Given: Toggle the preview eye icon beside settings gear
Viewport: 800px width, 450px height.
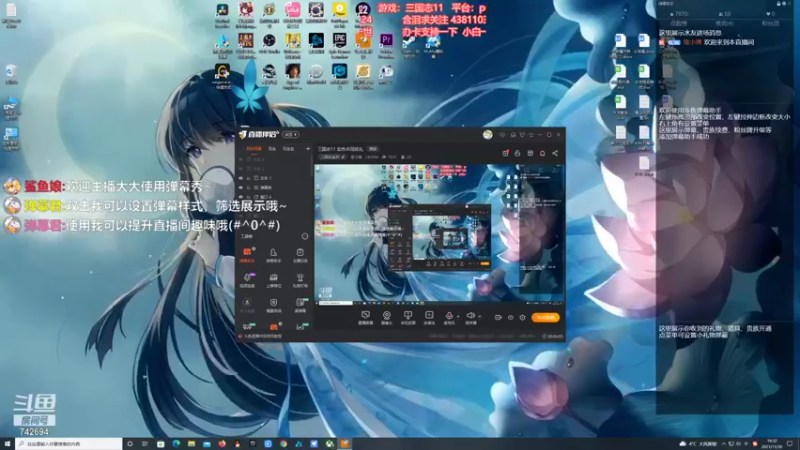Looking at the screenshot, I should [x=510, y=317].
